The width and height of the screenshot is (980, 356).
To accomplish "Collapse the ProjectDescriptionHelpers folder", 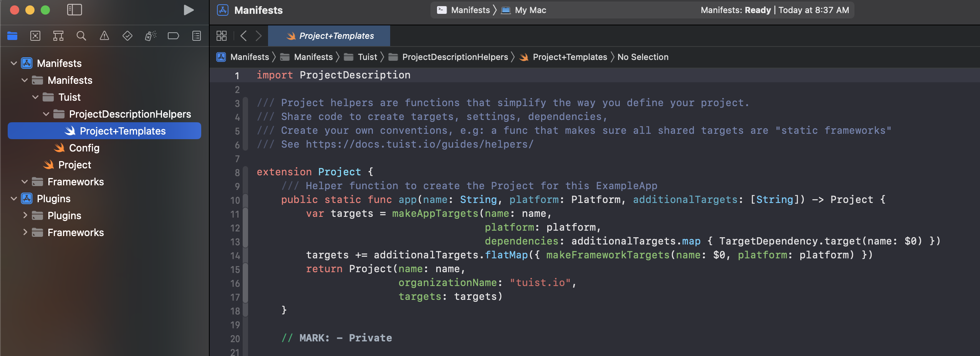I will [x=46, y=114].
